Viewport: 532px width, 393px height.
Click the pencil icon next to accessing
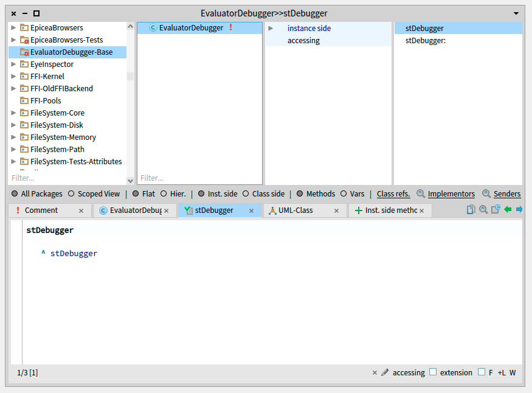385,372
